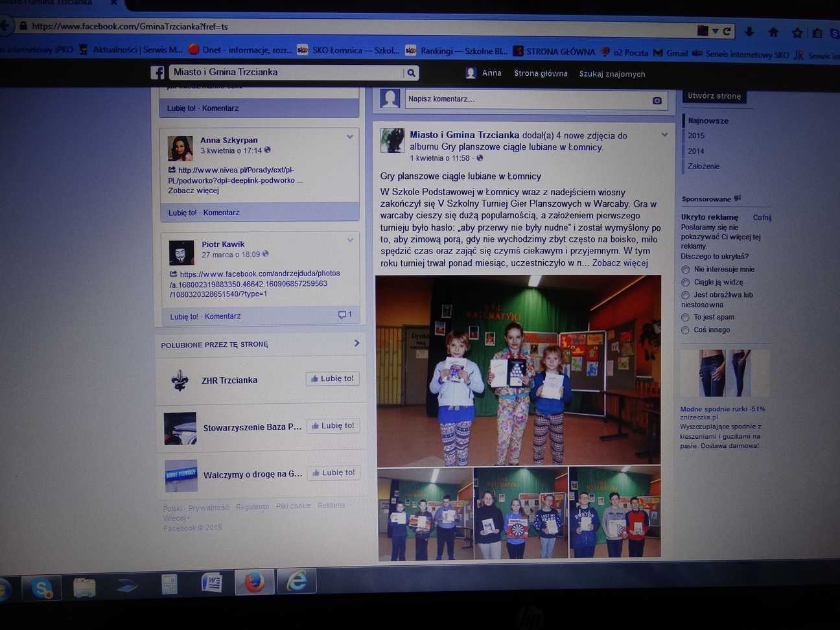Click the ZHR Trzcianka fleur-de-lis logo
This screenshot has width=840, height=630.
(x=180, y=380)
